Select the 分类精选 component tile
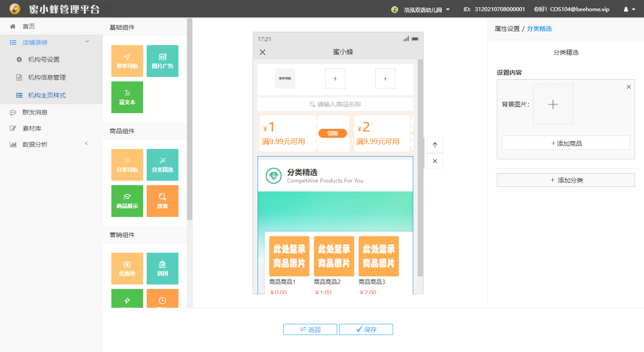 pyautogui.click(x=162, y=165)
